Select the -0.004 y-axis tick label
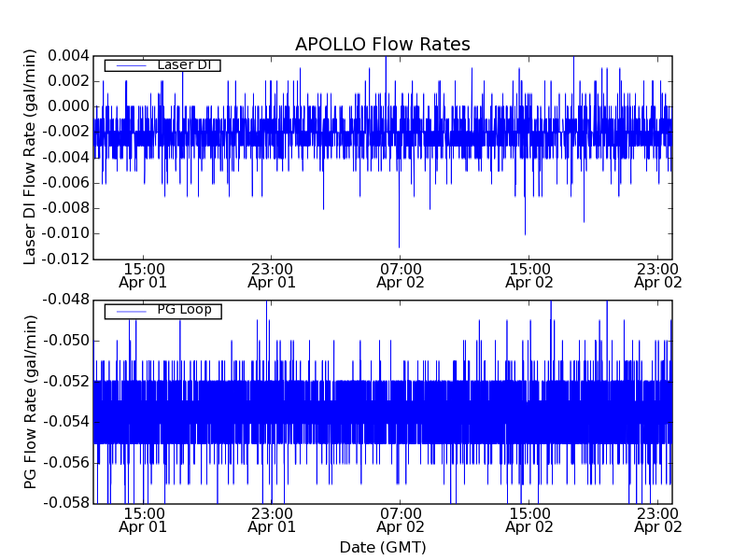Viewport: 747px width, 560px height. pyautogui.click(x=65, y=157)
